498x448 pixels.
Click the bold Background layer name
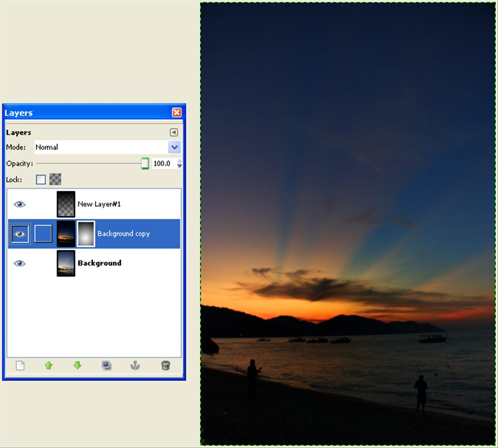point(99,263)
